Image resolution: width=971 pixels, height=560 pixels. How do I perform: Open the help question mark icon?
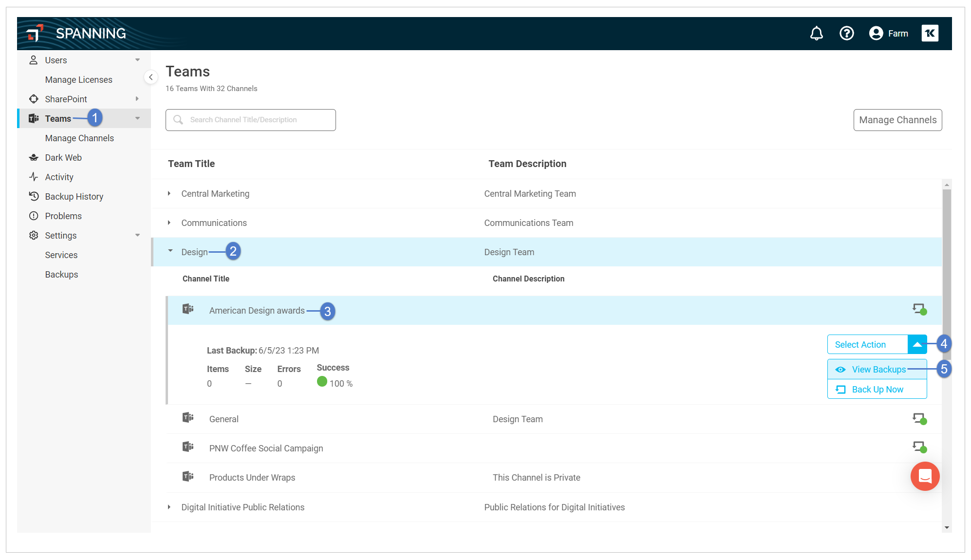pos(847,34)
